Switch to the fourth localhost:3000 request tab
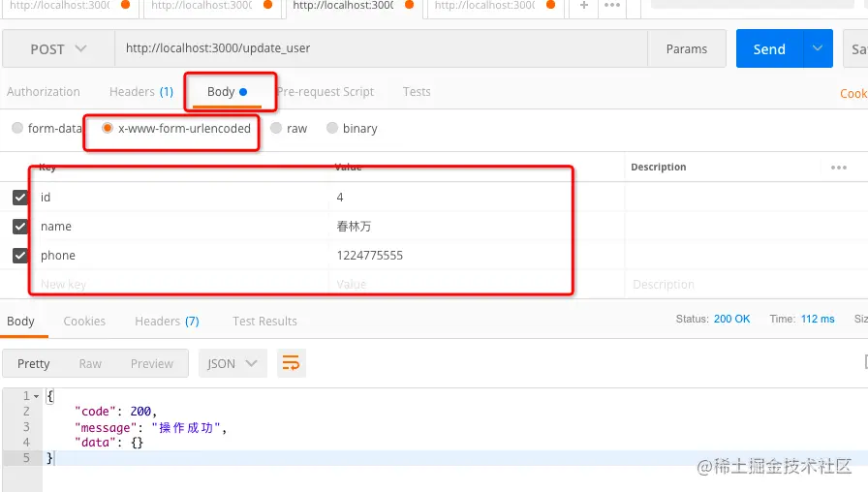The height and width of the screenshot is (492, 868). point(495,6)
